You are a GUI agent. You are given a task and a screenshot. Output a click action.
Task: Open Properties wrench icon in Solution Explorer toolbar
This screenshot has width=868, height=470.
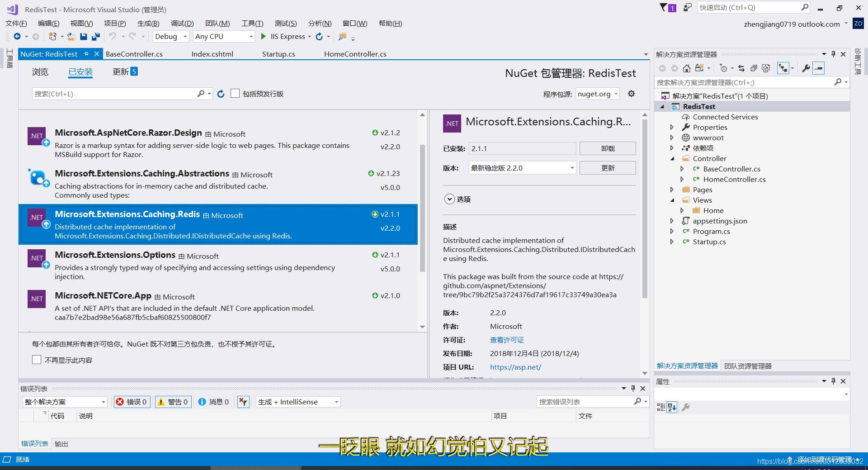pyautogui.click(x=806, y=68)
